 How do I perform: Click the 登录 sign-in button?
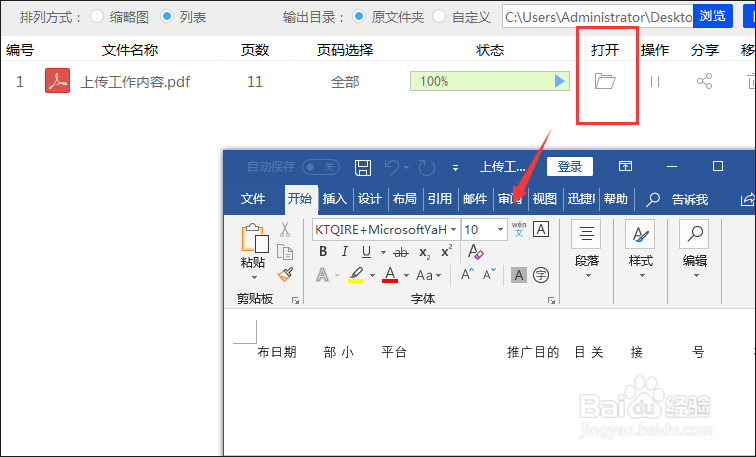point(570,167)
